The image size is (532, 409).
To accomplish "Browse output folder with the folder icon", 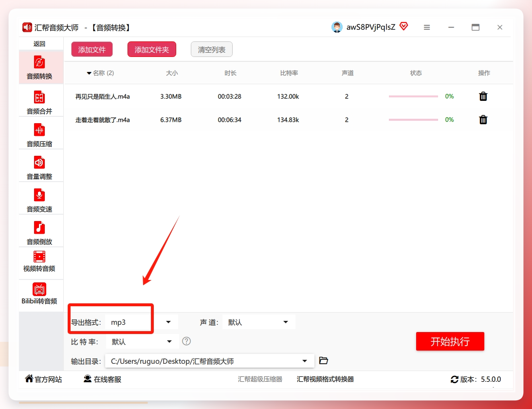I will click(x=323, y=360).
